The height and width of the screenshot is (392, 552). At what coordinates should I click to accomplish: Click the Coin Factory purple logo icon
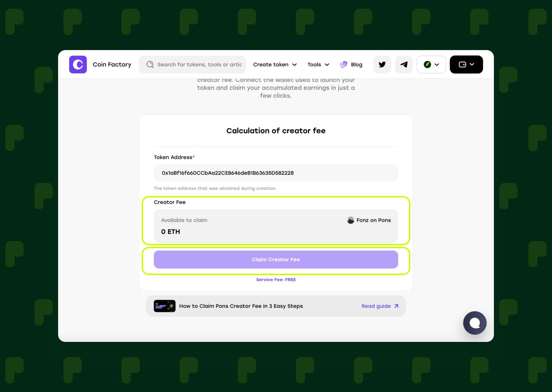point(78,65)
